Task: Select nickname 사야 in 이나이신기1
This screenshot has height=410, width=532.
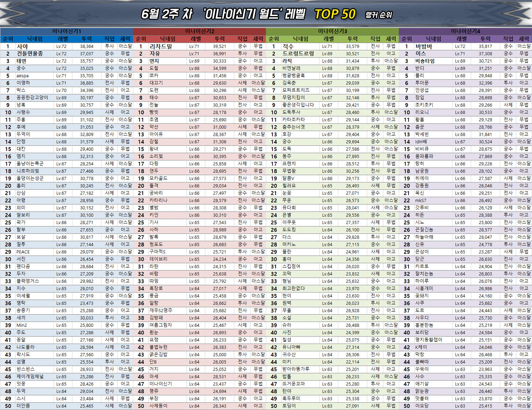Action: 22,46
